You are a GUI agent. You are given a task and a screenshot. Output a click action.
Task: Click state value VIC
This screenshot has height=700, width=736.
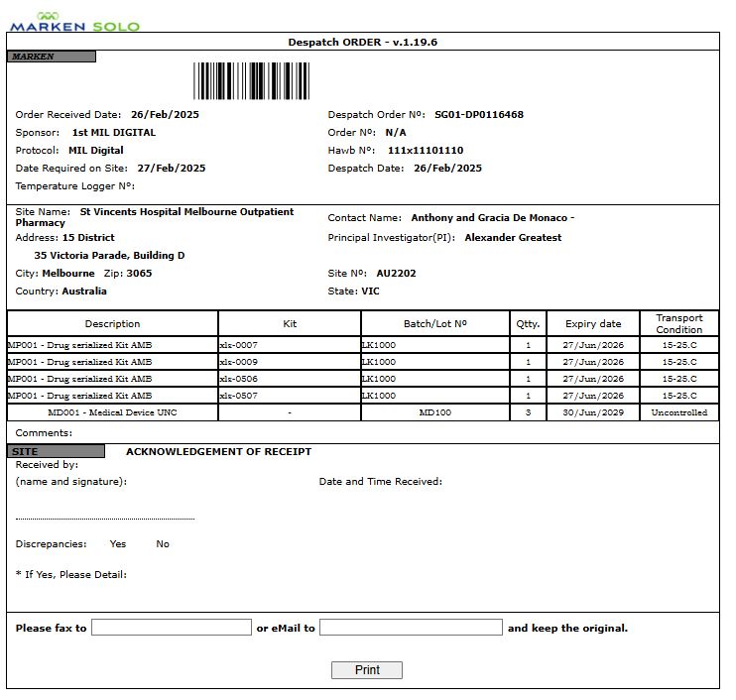click(x=370, y=291)
